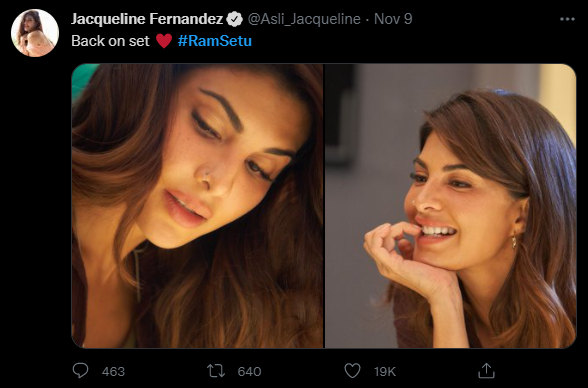588x388 pixels.
Task: Click the 'Back on set' tweet text
Action: (x=110, y=41)
